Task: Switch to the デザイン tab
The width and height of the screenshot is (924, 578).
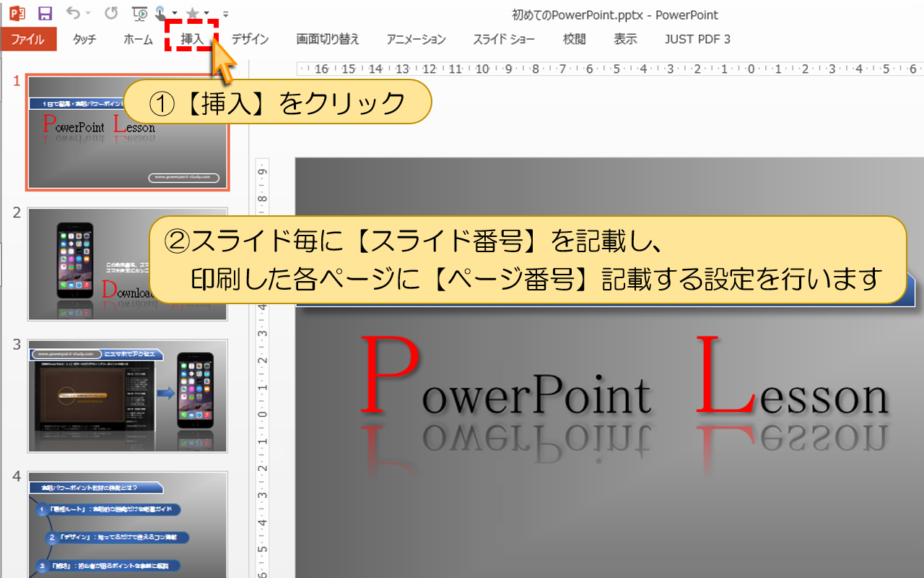Action: tap(250, 39)
